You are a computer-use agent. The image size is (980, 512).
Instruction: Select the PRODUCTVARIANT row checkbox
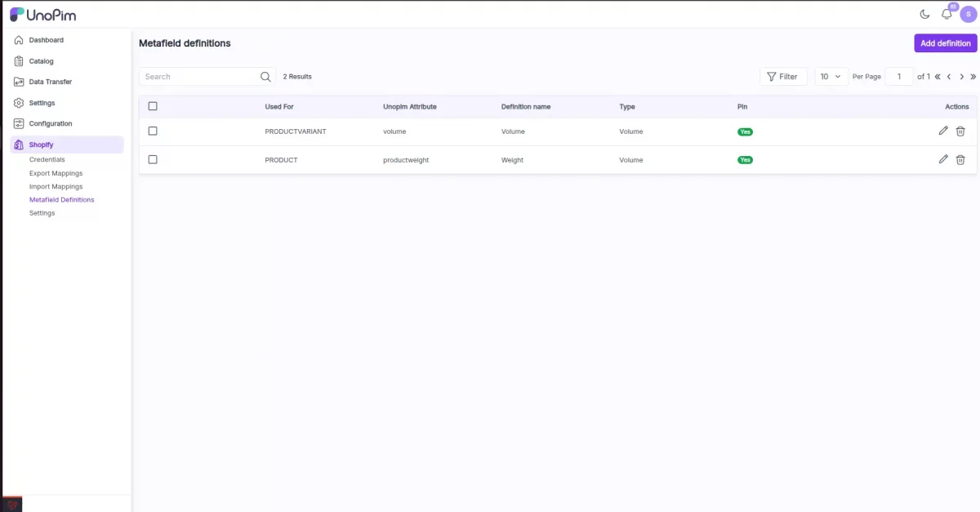tap(153, 131)
